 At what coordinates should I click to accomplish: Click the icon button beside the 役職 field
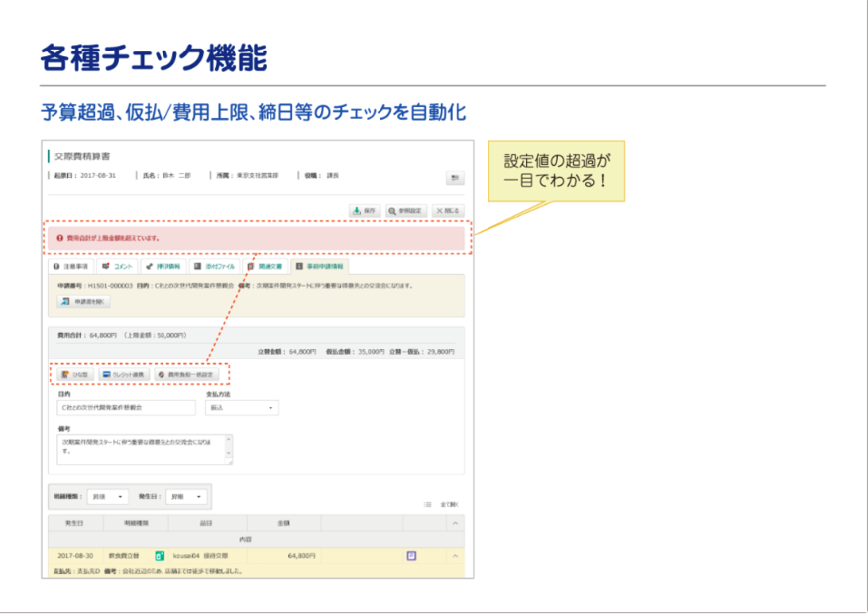click(455, 178)
